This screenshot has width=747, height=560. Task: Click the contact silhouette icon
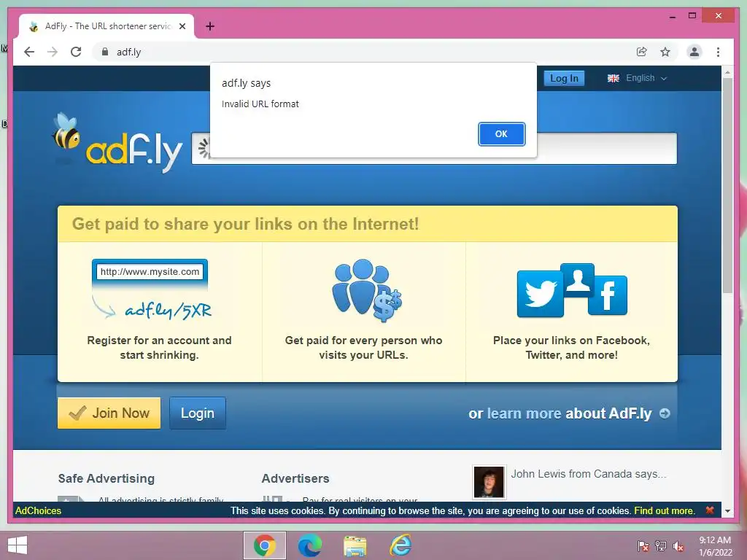[578, 280]
